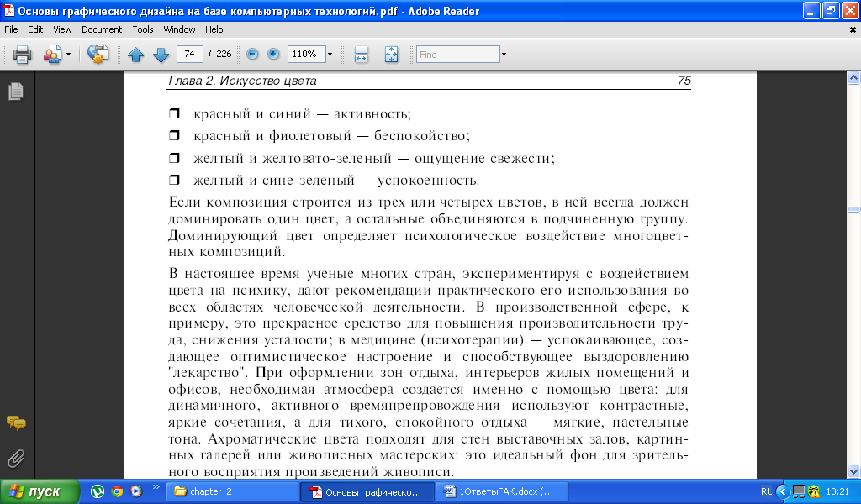
Task: Click the yellow tray icon beside clock
Action: 814,491
